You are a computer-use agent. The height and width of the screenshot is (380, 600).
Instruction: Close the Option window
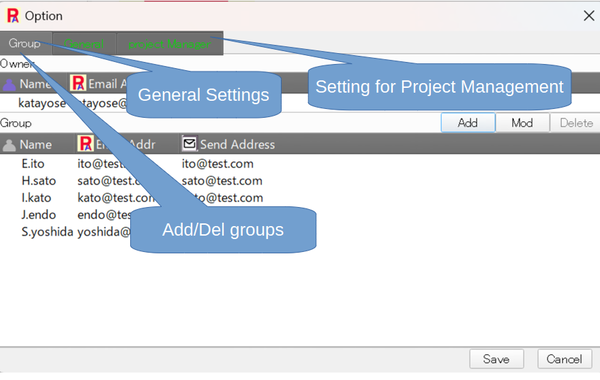point(589,16)
